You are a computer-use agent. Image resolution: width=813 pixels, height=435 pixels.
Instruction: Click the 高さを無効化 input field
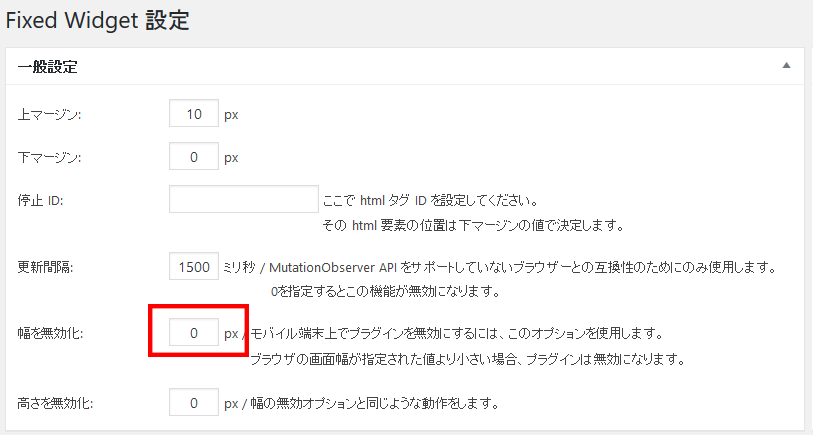pos(194,402)
